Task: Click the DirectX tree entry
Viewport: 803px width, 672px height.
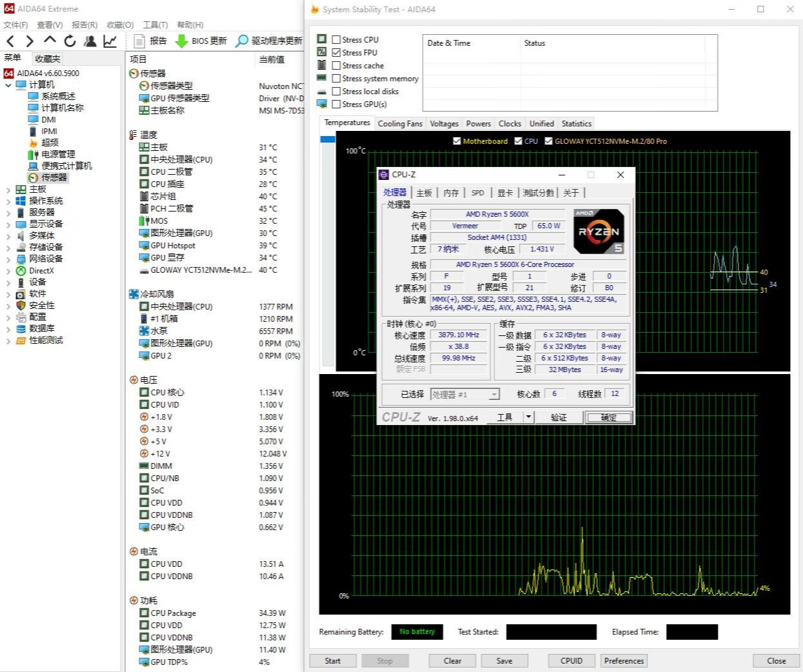Action: [x=41, y=271]
